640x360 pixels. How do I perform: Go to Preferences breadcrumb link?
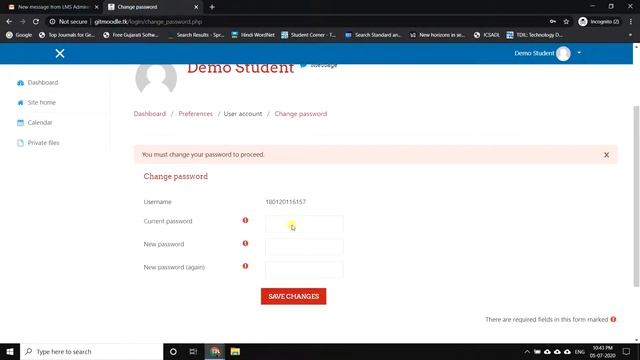pos(196,114)
